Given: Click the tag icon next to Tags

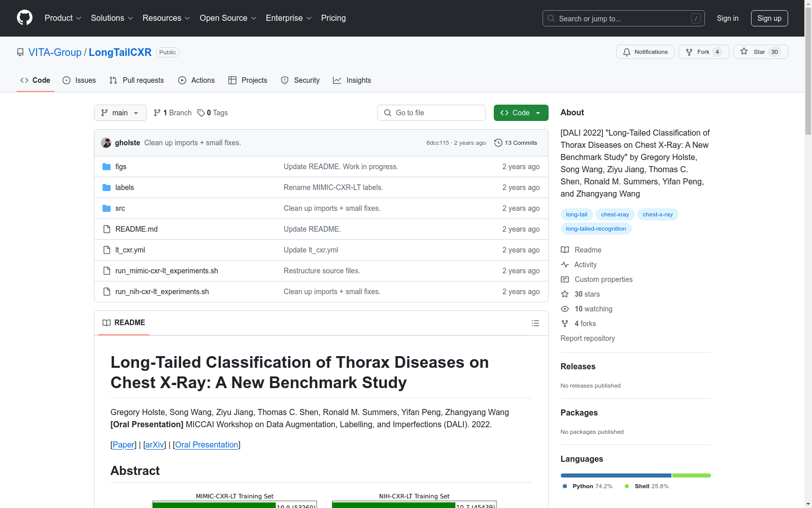Looking at the screenshot, I should (x=201, y=113).
